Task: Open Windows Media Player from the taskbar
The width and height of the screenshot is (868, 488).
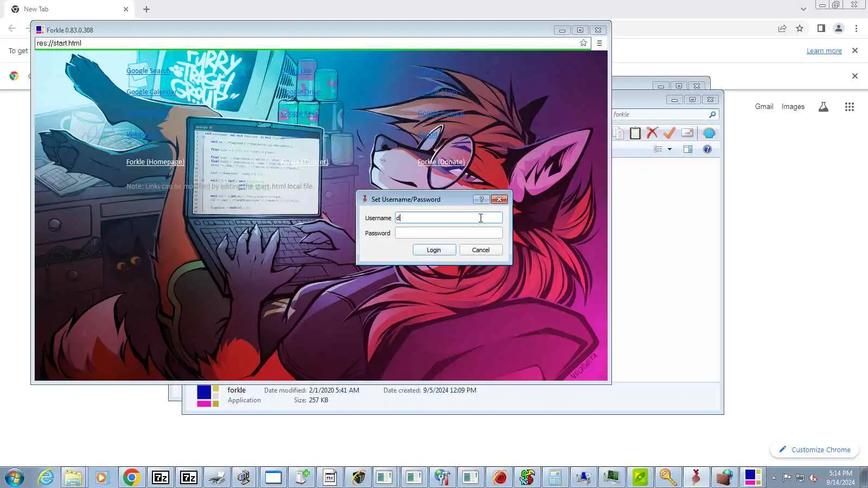Action: point(101,477)
